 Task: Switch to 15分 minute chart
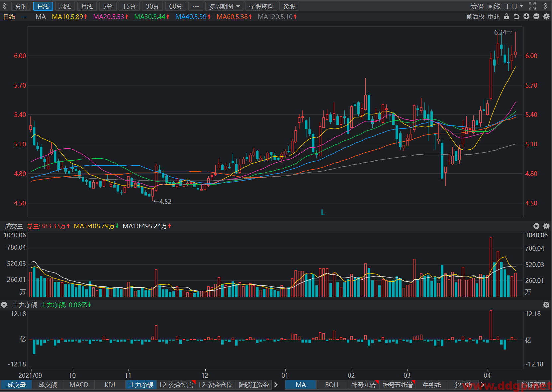[x=129, y=6]
